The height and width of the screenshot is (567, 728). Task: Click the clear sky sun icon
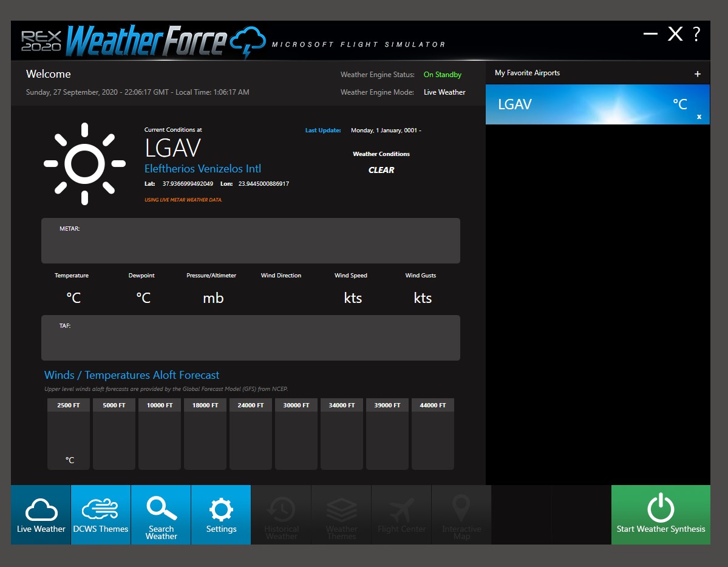coord(84,164)
